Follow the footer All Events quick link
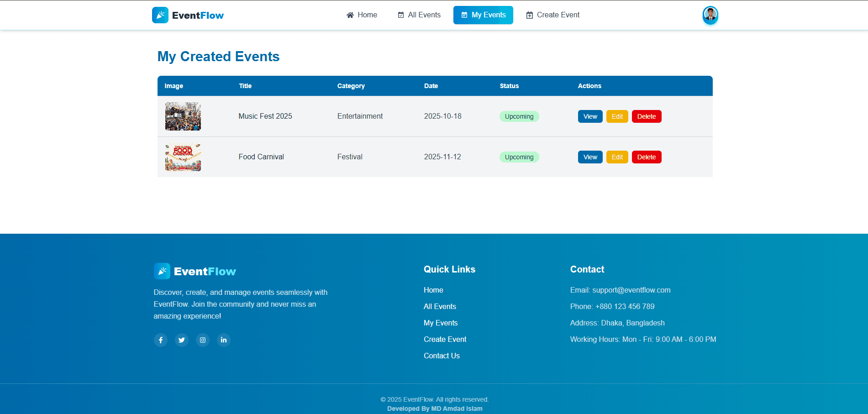868x414 pixels. pyautogui.click(x=440, y=306)
